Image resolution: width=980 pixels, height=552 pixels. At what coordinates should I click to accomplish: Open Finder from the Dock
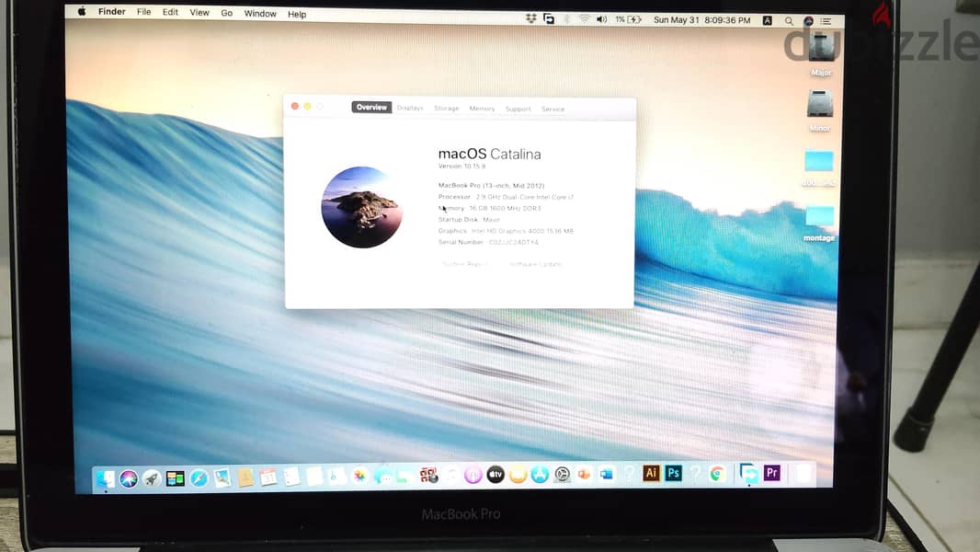pos(105,478)
